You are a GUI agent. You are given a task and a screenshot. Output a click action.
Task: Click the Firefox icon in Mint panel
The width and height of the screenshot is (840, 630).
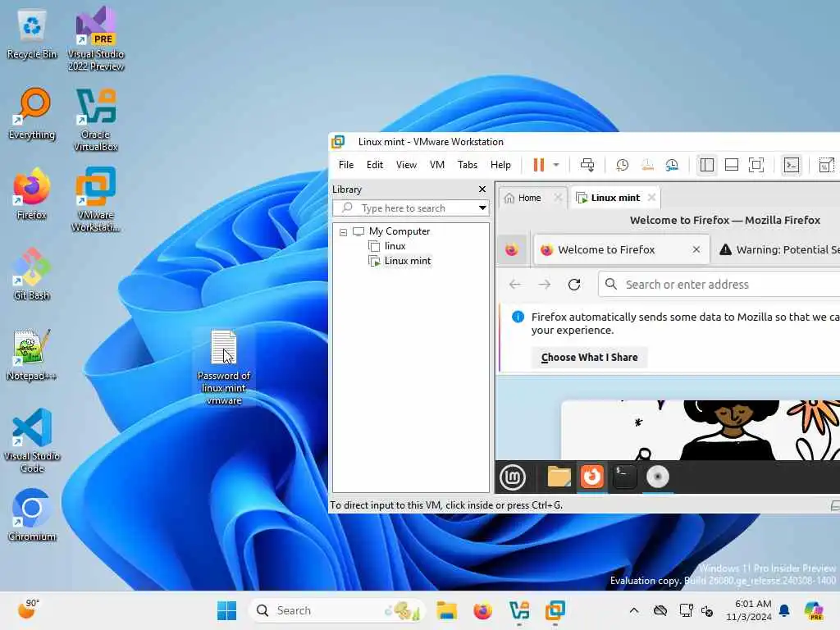pos(592,477)
